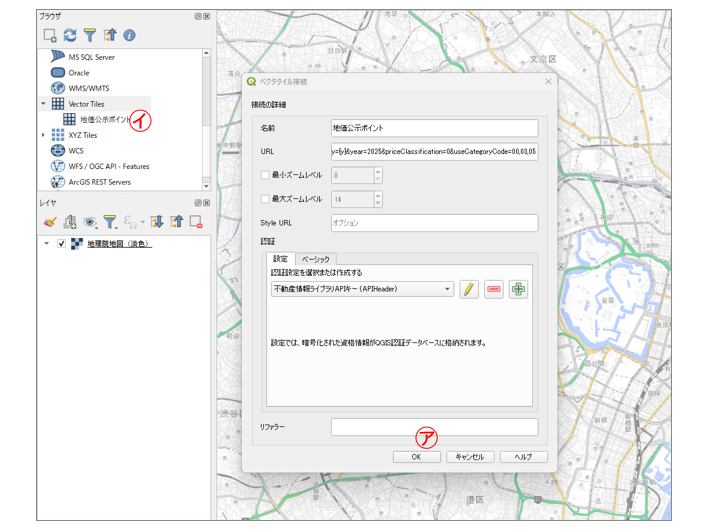Viewport: 709px width, 532px height.
Task: Collapse the Vector Tiles tree node
Action: point(43,104)
